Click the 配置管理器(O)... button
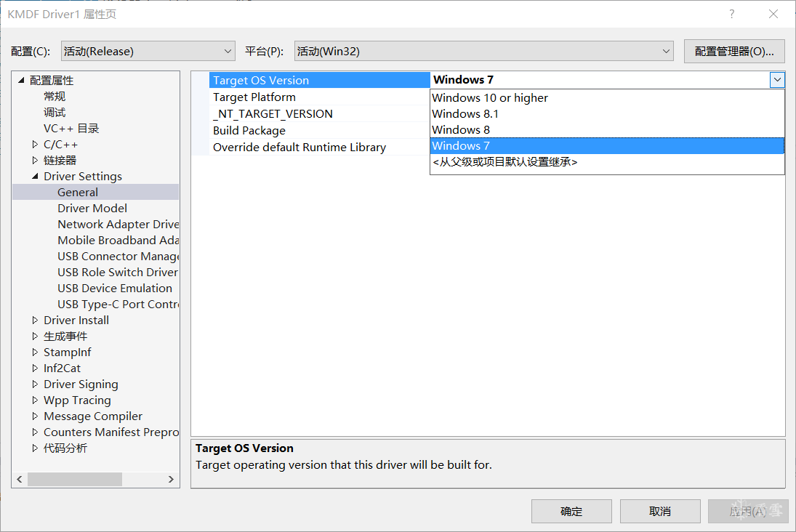Screen dimensions: 796x532 734,52
